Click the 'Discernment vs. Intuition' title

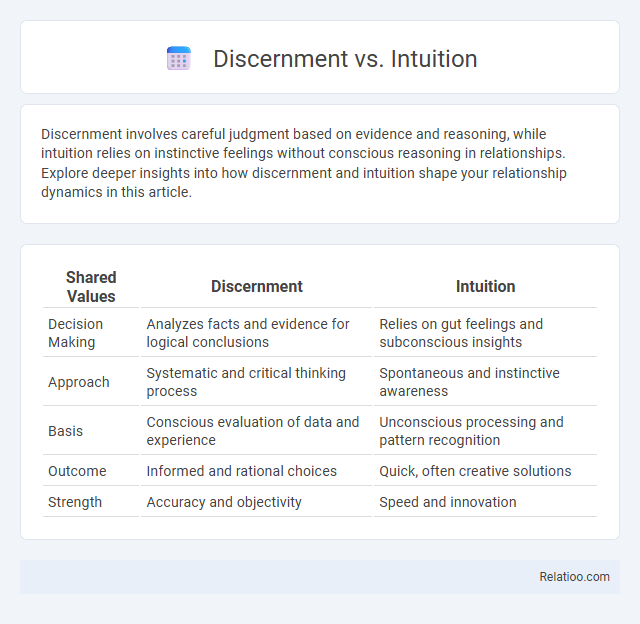[345, 59]
